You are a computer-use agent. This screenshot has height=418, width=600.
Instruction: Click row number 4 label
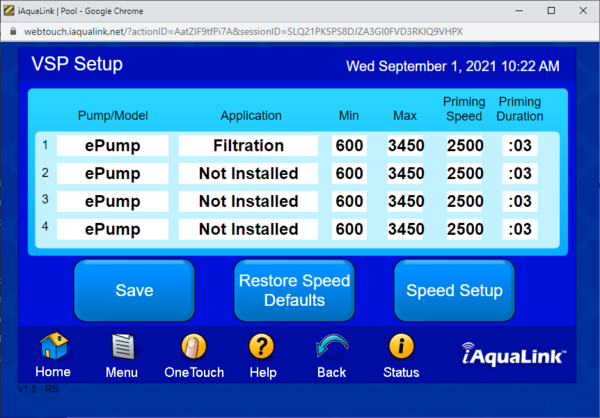pos(45,226)
